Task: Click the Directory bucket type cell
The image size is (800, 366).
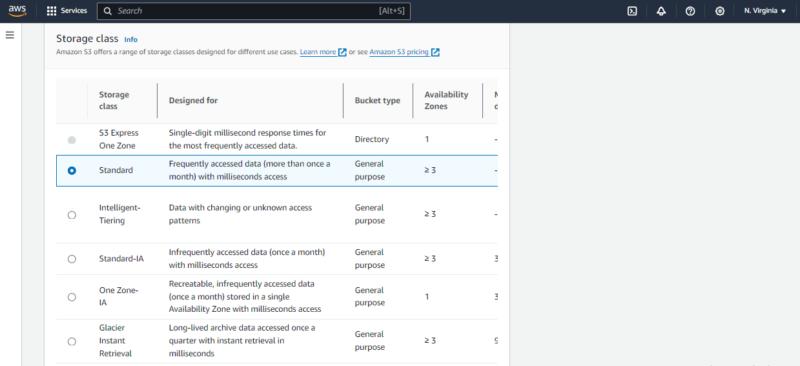Action: coord(372,139)
